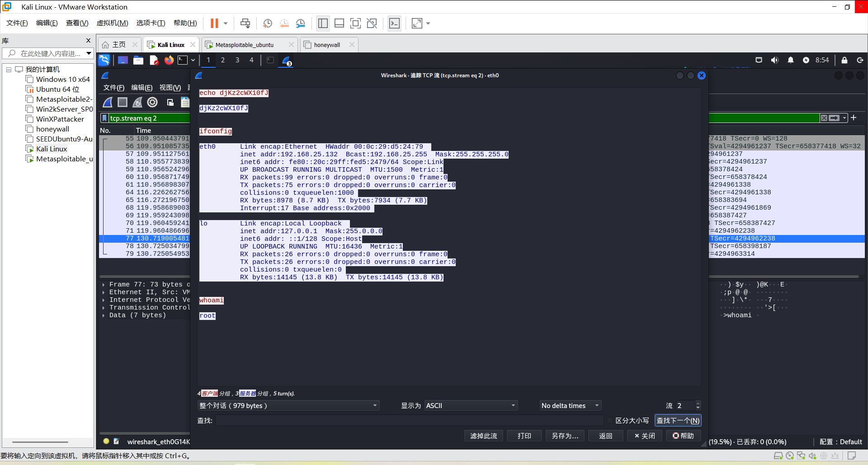Click the send Ctrl+Alt+Del icon in VMware toolbar

coord(245,23)
